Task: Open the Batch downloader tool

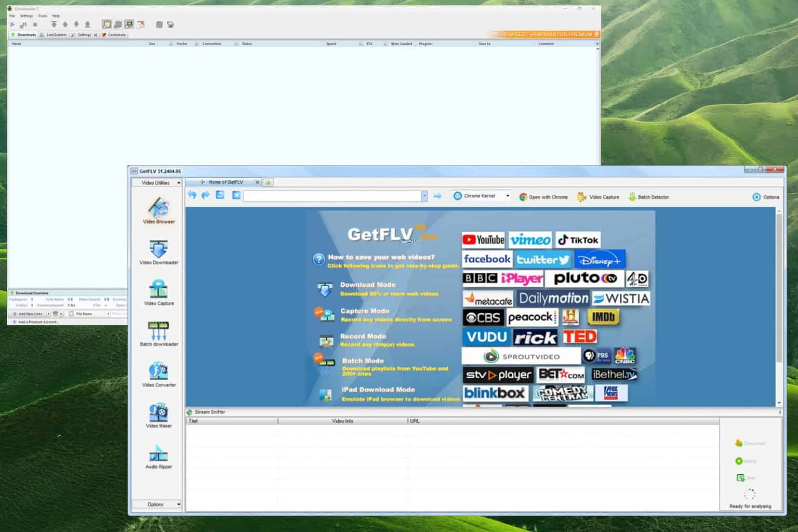Action: (158, 332)
